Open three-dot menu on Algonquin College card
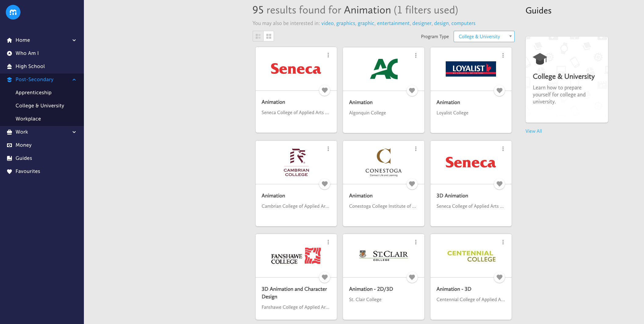 (416, 56)
